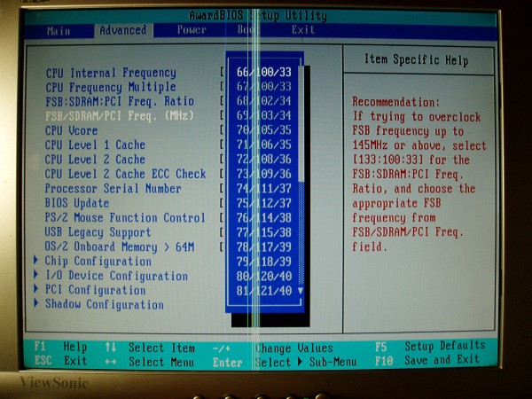Select the 77/115/38 frequency option
Image resolution: width=532 pixels, height=399 pixels.
point(264,232)
